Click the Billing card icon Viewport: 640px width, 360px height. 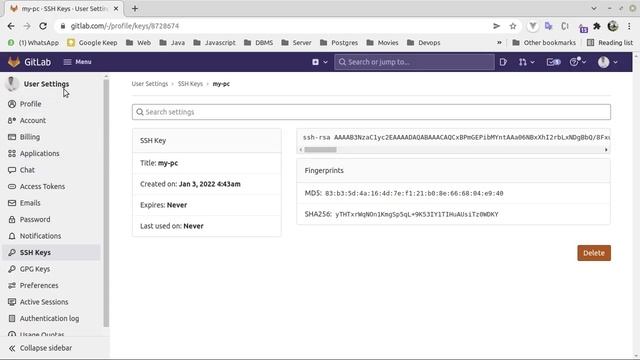click(x=12, y=137)
